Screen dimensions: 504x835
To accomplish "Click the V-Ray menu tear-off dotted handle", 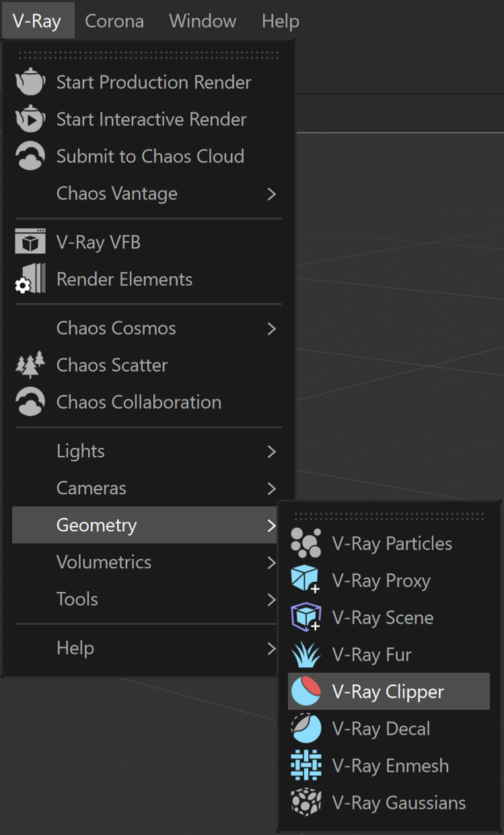I will tap(148, 55).
